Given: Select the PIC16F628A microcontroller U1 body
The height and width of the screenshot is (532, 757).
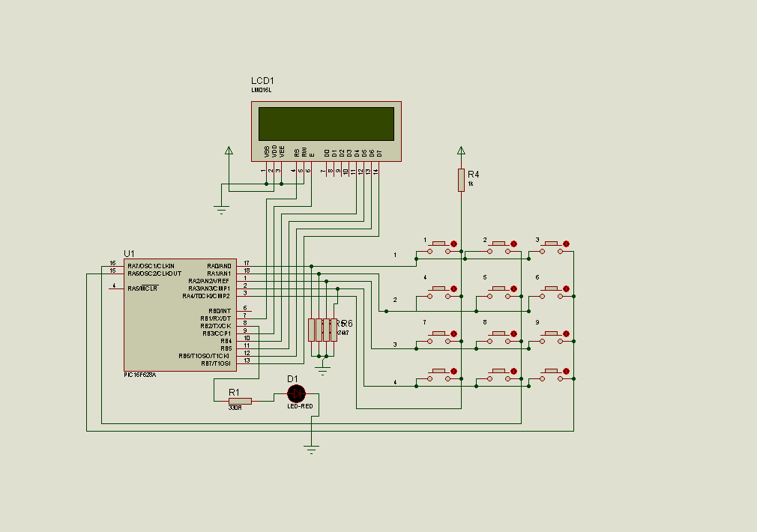Looking at the screenshot, I should click(x=180, y=315).
